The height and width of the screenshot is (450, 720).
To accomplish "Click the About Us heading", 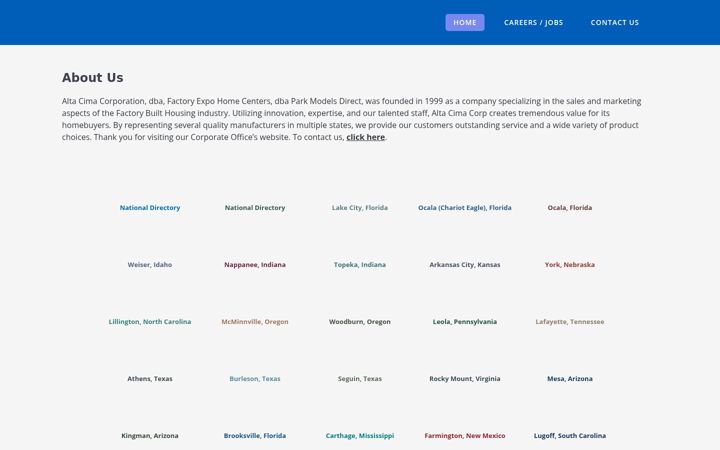I will [x=92, y=78].
